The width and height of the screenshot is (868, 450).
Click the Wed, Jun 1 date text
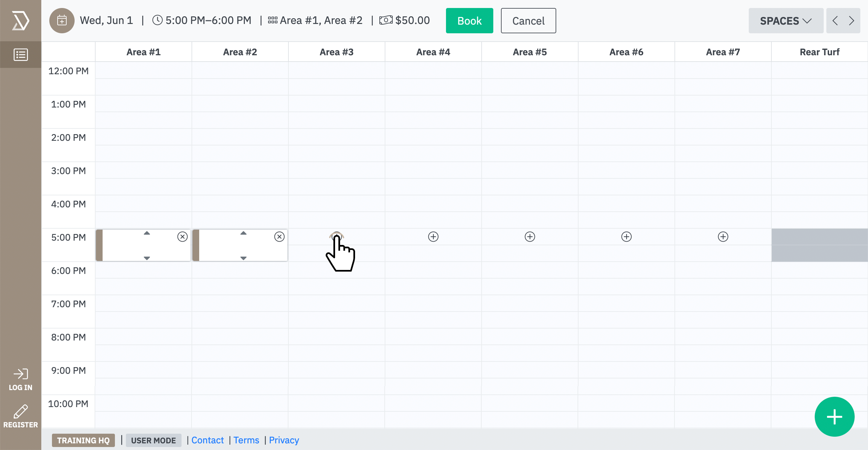107,20
